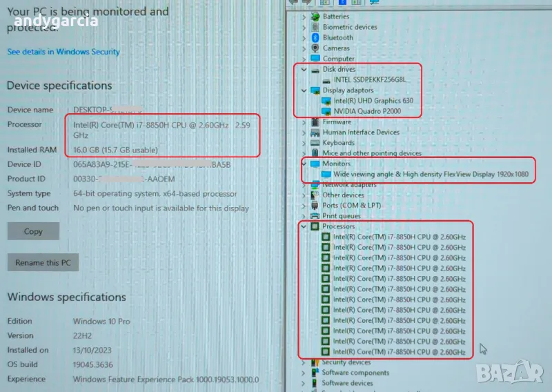Select Intel(R) UHD Graphics 630 entry
This screenshot has height=392, width=552.
tap(373, 101)
